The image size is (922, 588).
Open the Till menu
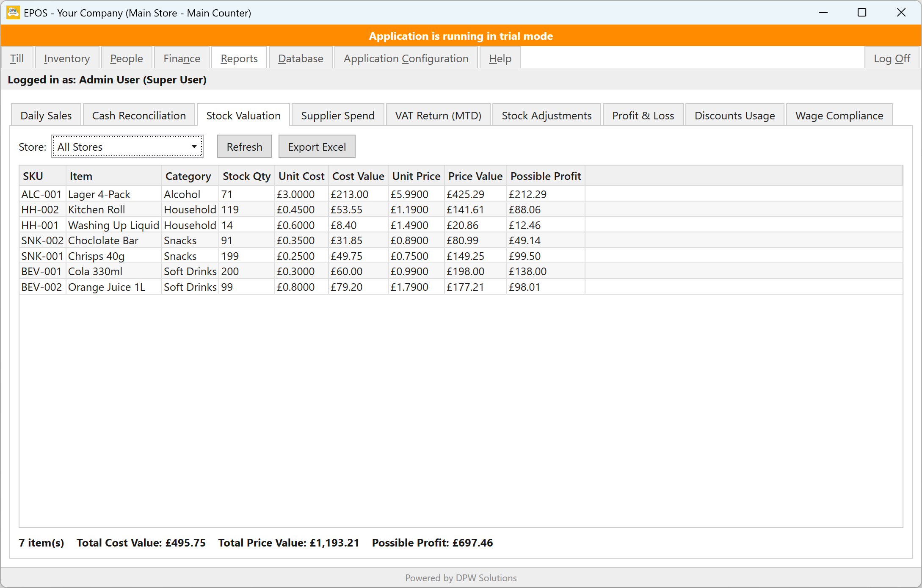pos(17,58)
